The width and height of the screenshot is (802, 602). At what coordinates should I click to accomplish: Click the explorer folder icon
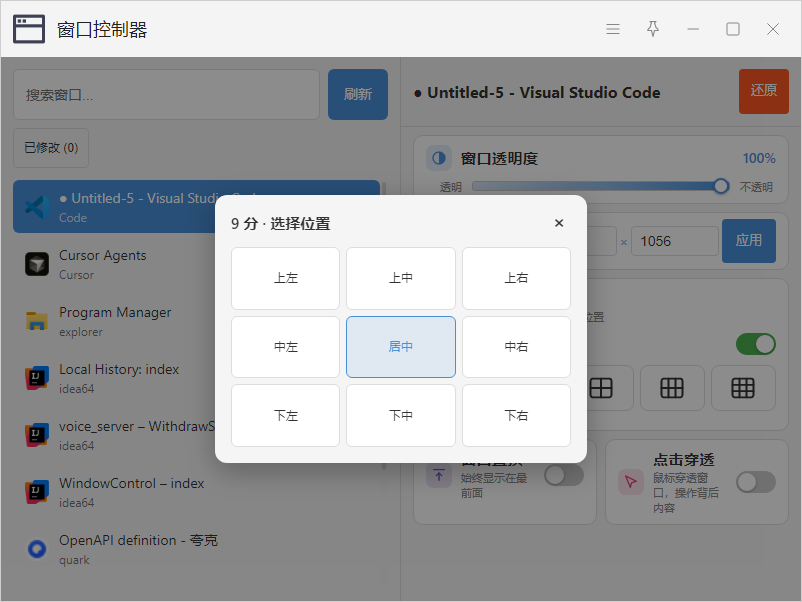tap(37, 321)
